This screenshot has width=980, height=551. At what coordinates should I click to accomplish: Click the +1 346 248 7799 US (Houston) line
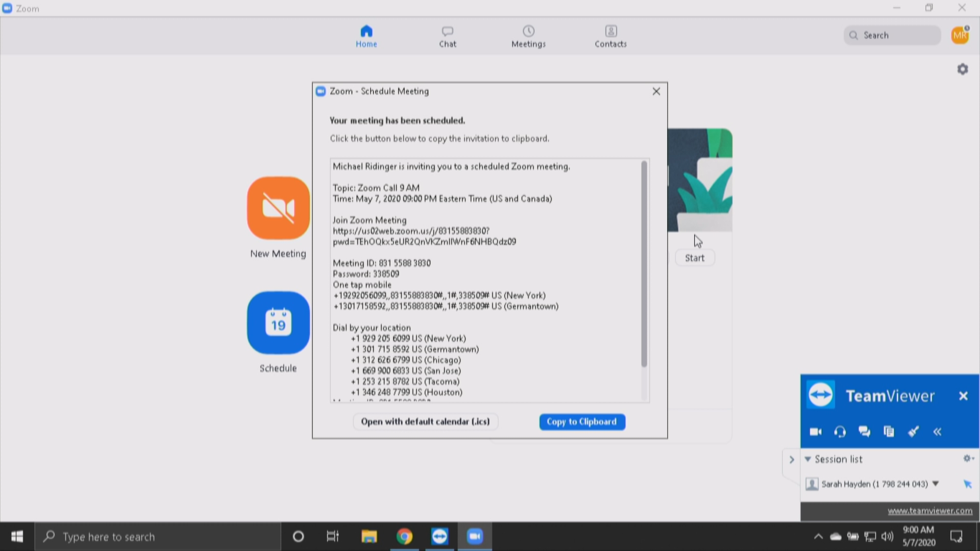coord(407,392)
